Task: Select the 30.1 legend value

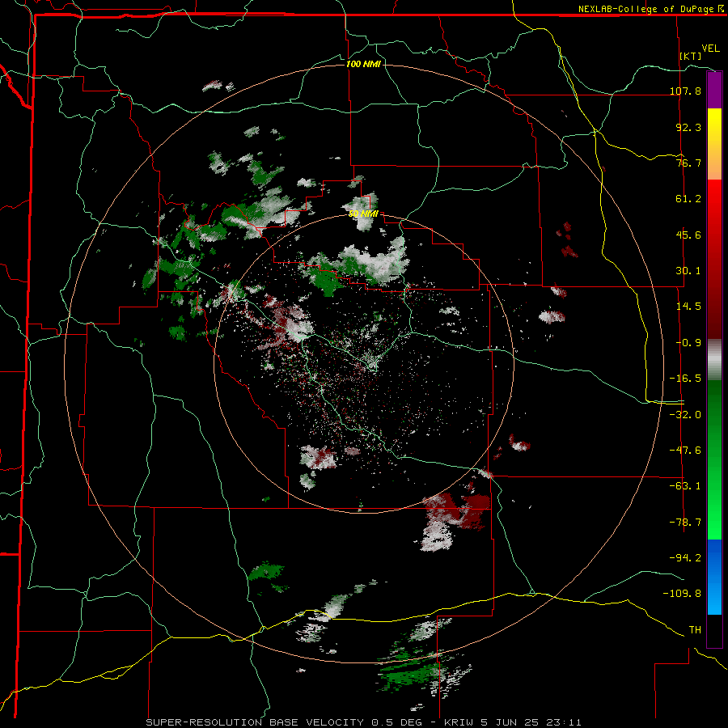Action: [688, 271]
